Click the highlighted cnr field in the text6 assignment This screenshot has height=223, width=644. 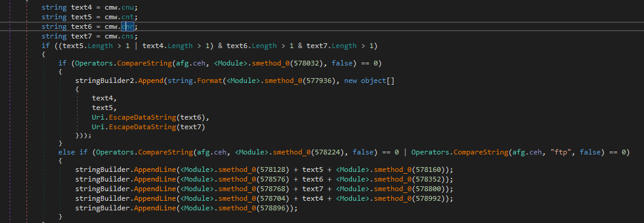[127, 26]
